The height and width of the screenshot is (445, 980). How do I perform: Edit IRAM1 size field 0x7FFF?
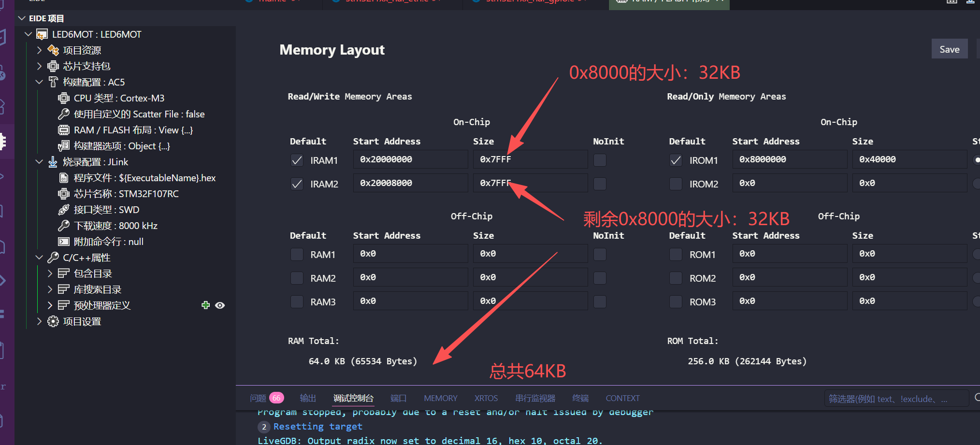(x=530, y=159)
